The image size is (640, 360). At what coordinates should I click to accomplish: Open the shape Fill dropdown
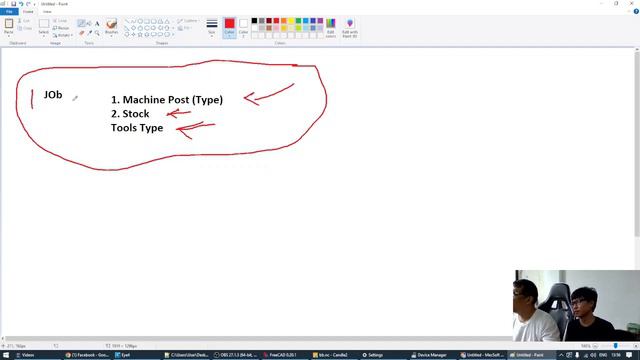click(x=185, y=28)
